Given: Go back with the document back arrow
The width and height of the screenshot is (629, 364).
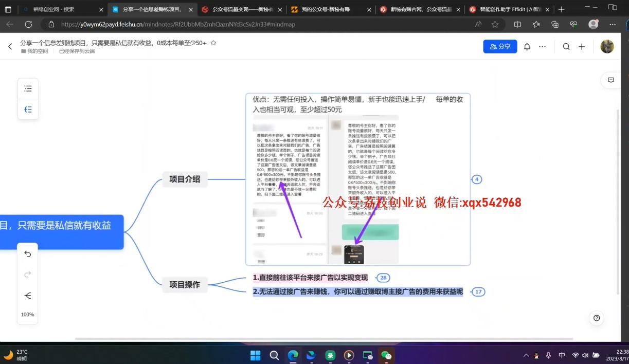Looking at the screenshot, I should point(10,47).
